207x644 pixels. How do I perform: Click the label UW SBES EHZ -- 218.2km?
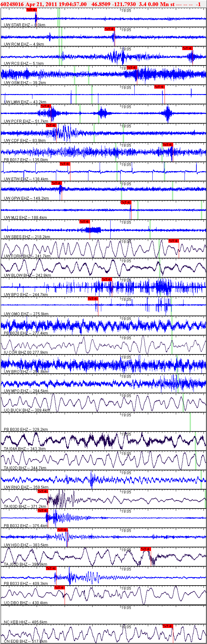click(x=27, y=237)
